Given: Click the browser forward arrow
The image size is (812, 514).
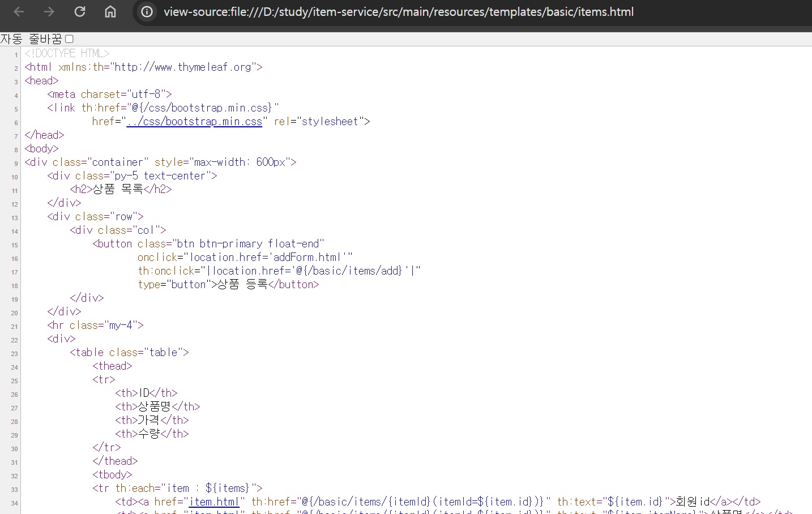Looking at the screenshot, I should tap(49, 12).
